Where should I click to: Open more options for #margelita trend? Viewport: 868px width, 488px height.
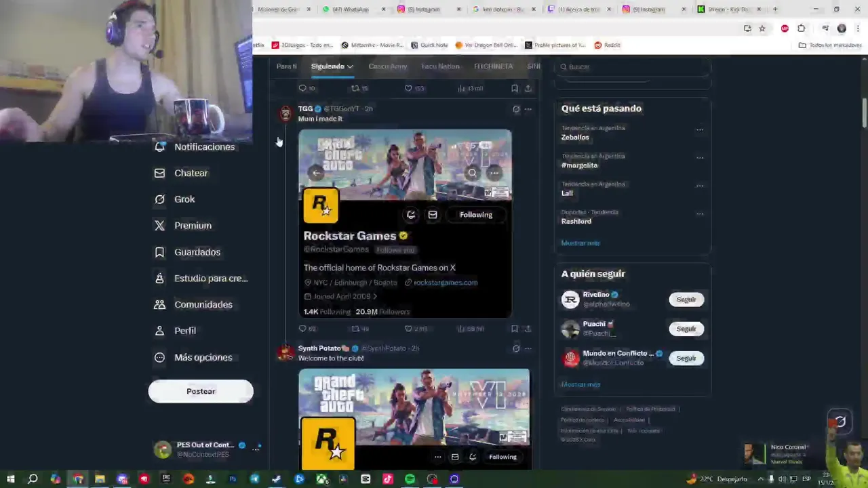700,157
